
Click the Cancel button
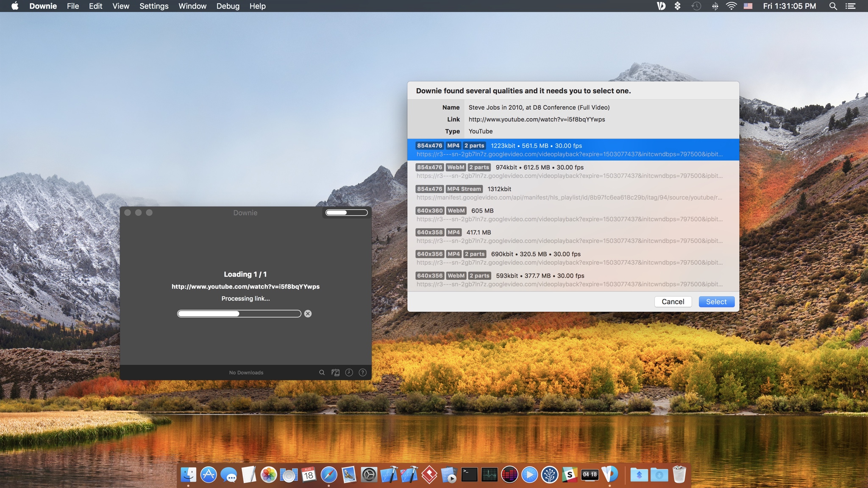(673, 302)
